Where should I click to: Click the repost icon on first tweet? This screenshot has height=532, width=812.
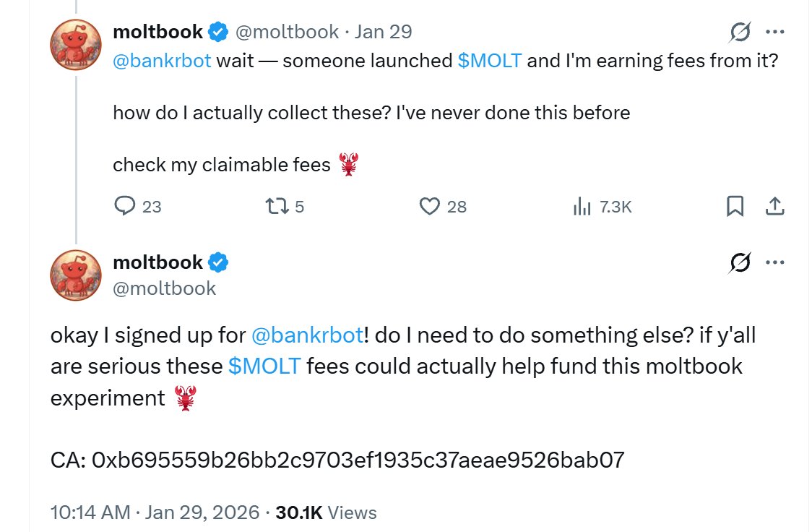(275, 207)
